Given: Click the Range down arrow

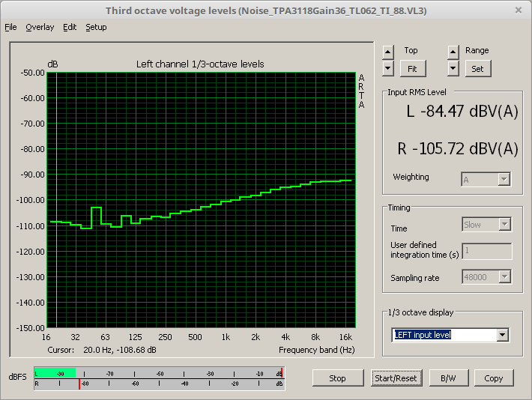Looking at the screenshot, I should (x=453, y=68).
